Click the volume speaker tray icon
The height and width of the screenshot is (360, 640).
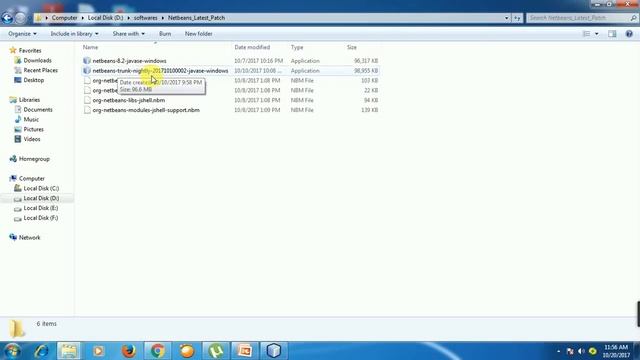(581, 351)
